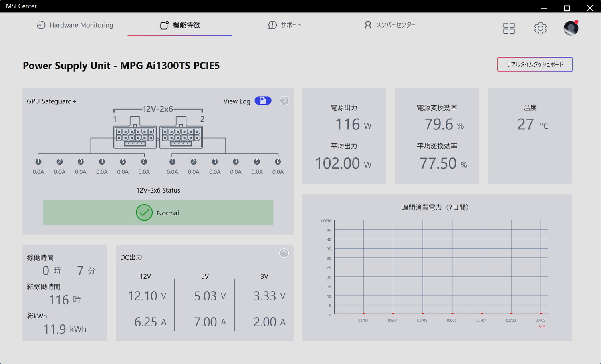Click the 12V-2x6 Status heading
Viewport: 601px width, 364px height.
158,191
